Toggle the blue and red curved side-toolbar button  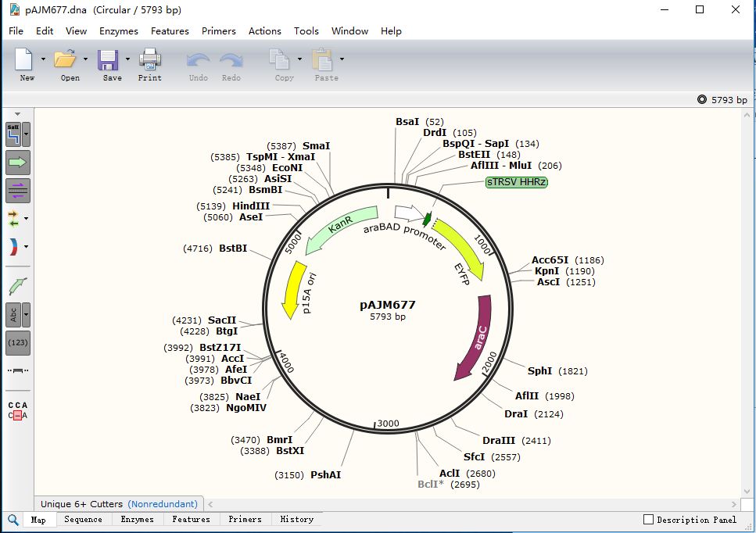click(x=13, y=247)
